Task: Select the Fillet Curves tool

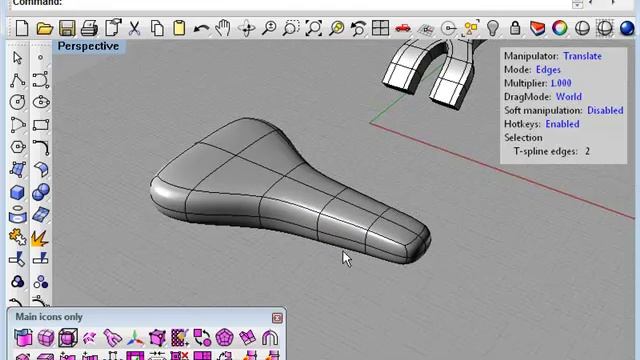Action: tap(41, 147)
